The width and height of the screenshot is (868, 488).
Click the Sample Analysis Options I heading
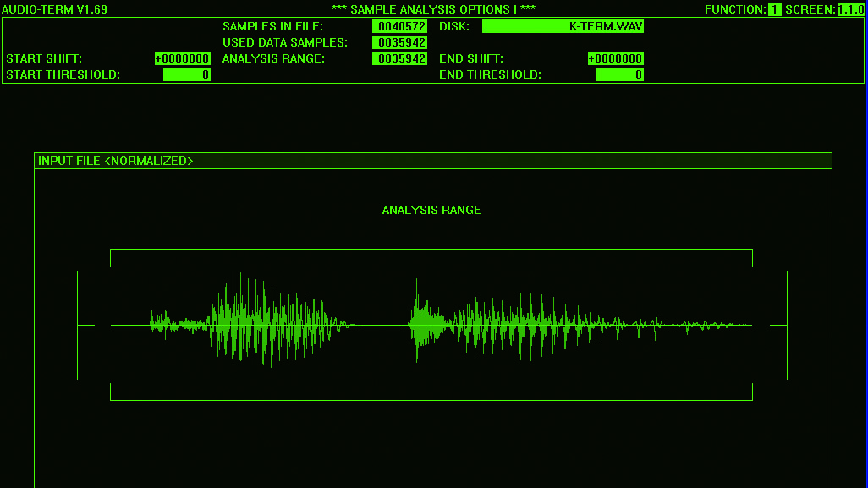coord(433,9)
